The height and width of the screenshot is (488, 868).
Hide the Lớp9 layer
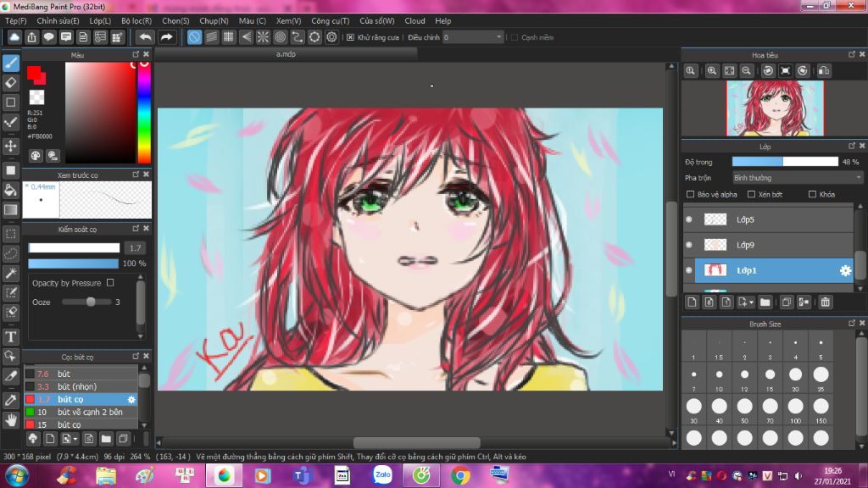tap(689, 245)
